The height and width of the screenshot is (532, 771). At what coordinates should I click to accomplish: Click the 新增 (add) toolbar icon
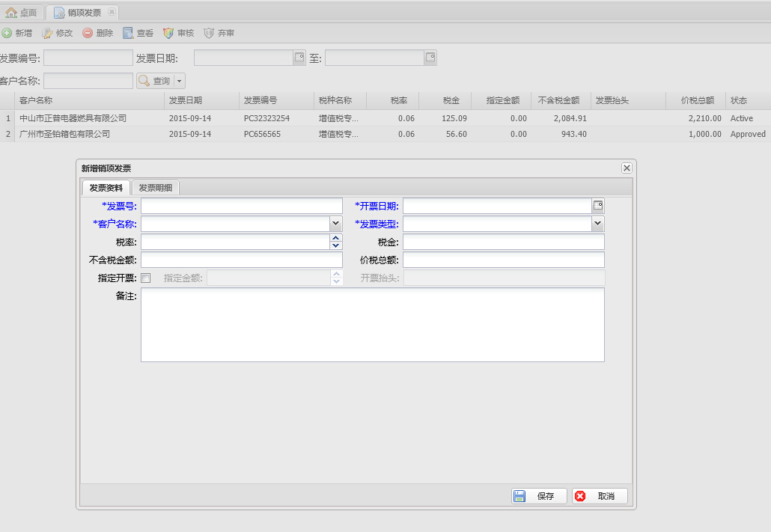(7, 34)
